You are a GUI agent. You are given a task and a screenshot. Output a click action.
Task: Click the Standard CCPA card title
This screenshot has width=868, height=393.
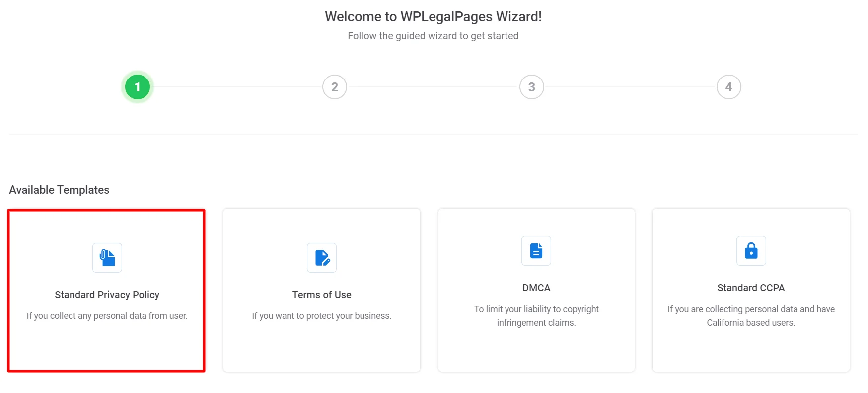pyautogui.click(x=751, y=287)
